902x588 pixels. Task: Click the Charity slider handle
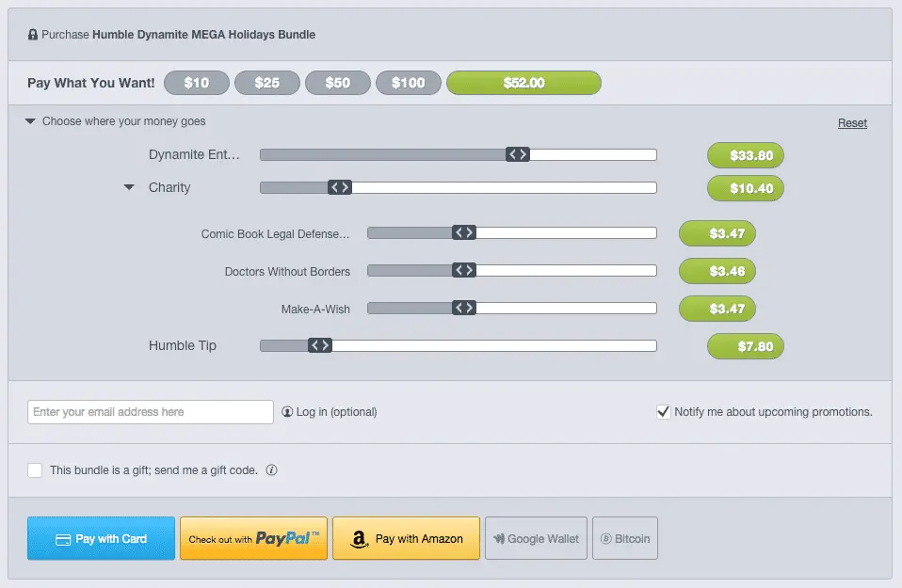tap(340, 187)
